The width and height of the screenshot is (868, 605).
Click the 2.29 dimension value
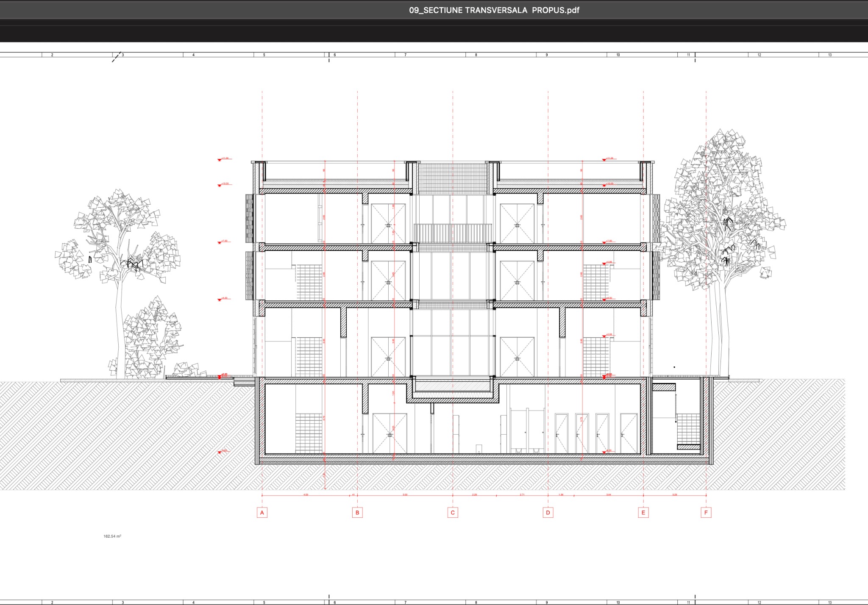pos(474,494)
